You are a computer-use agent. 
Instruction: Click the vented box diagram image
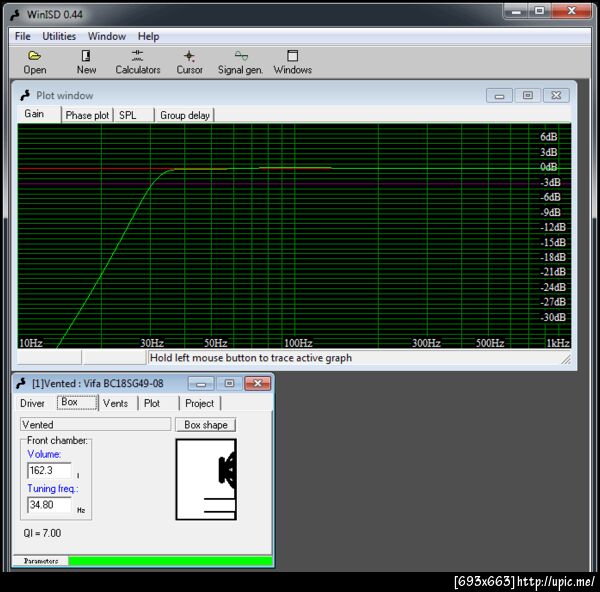[206, 479]
